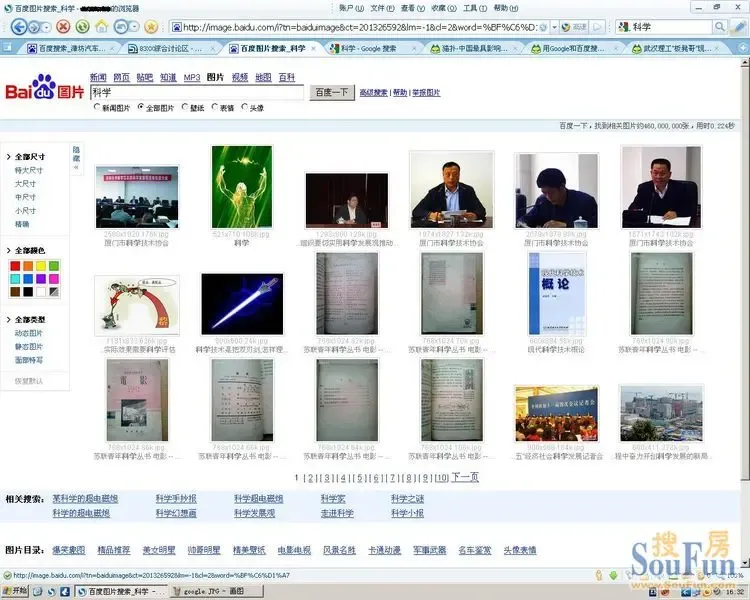The width and height of the screenshot is (750, 600).
Task: Go to 下一页 next results page
Action: (465, 477)
